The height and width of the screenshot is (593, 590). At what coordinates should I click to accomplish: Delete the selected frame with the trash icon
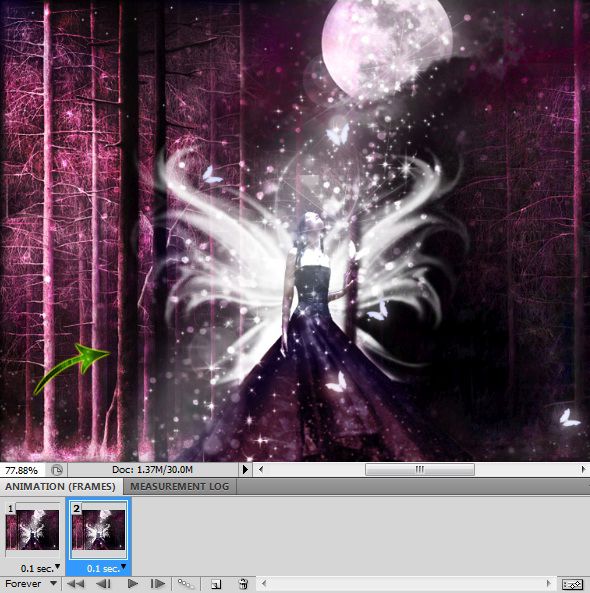[243, 584]
